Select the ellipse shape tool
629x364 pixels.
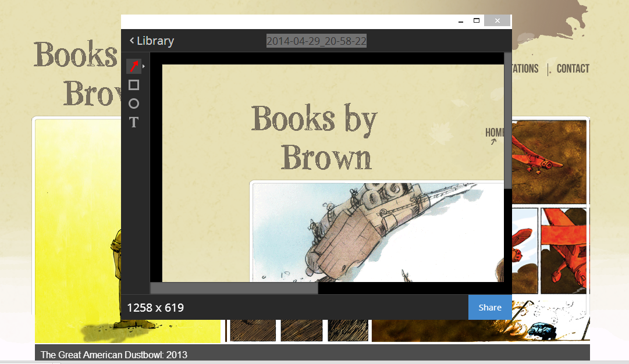pyautogui.click(x=134, y=104)
